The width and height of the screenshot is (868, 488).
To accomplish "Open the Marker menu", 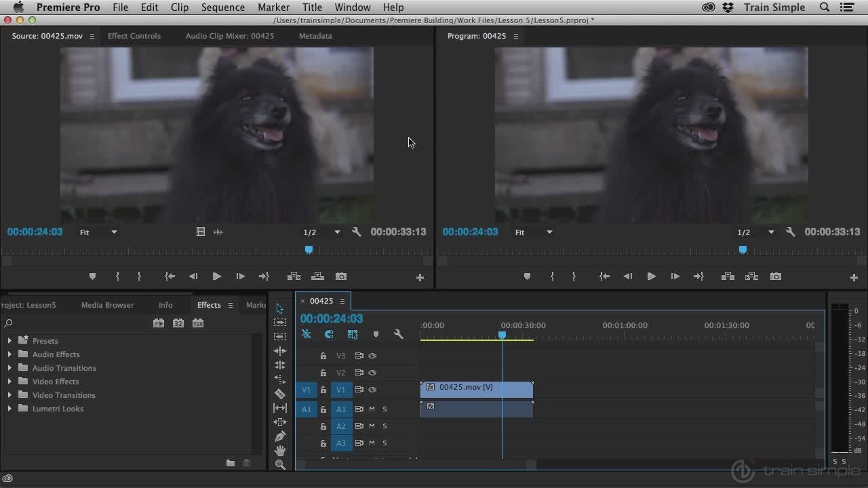I will tap(273, 7).
